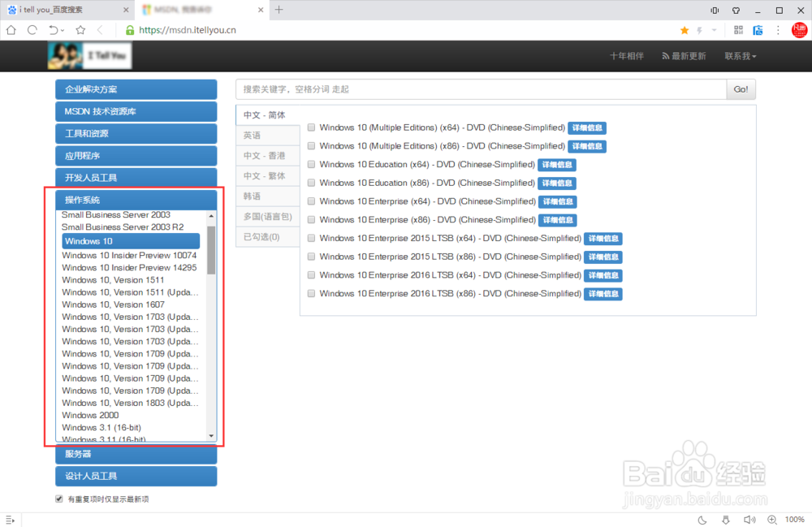This screenshot has width=812, height=527.
Task: Click the Go! search button
Action: coord(741,89)
